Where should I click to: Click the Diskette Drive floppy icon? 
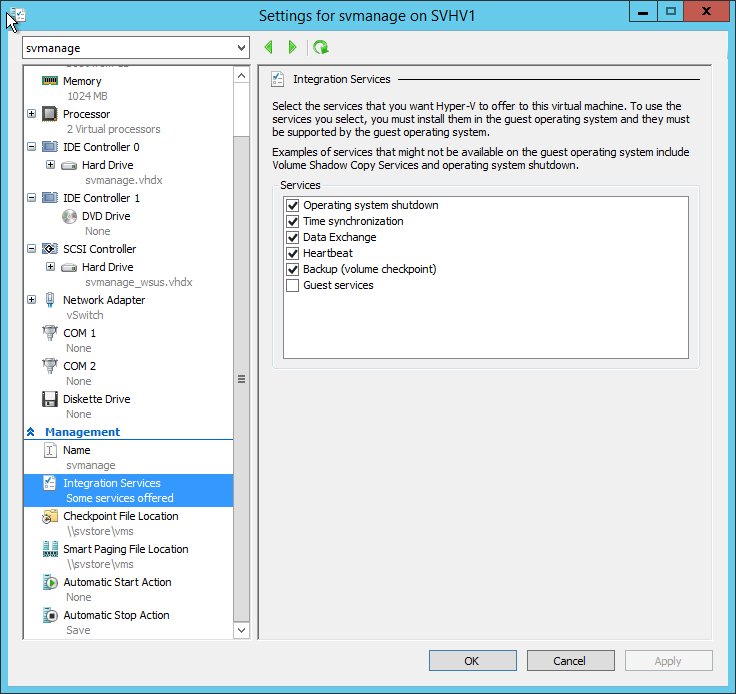click(x=51, y=399)
